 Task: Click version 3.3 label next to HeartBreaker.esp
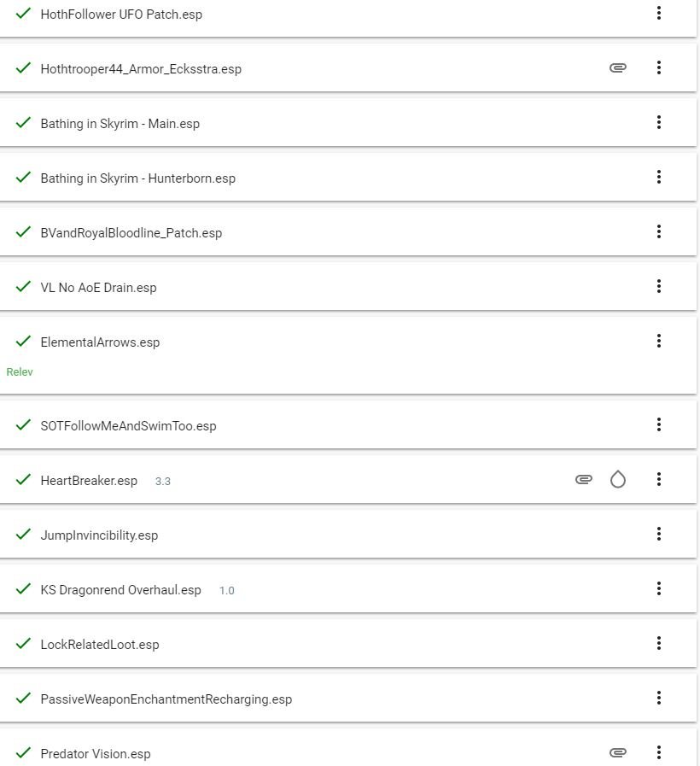coord(163,482)
